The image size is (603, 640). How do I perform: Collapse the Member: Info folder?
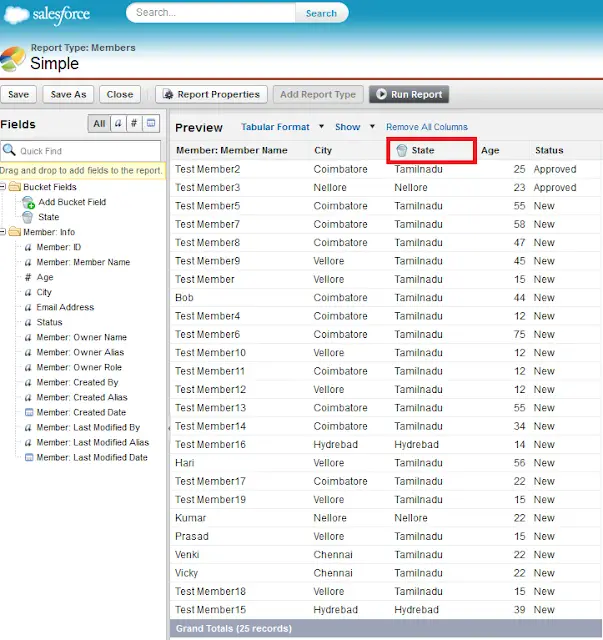(x=3, y=232)
